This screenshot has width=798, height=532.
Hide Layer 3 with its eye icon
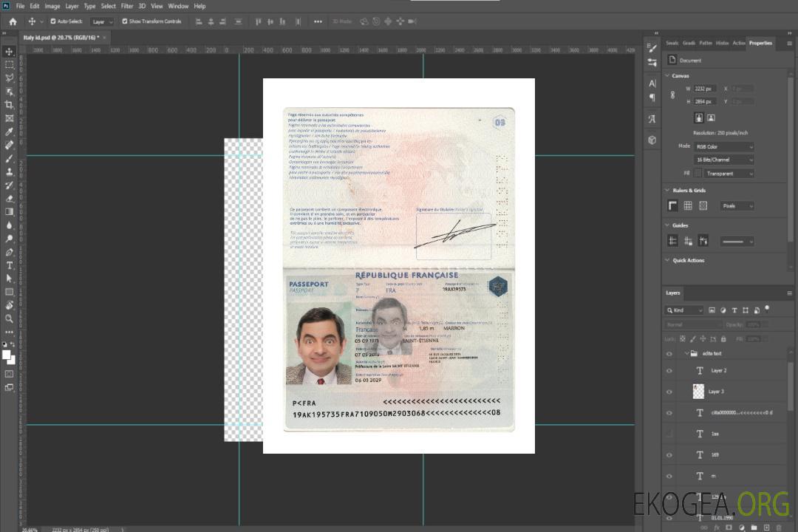669,392
